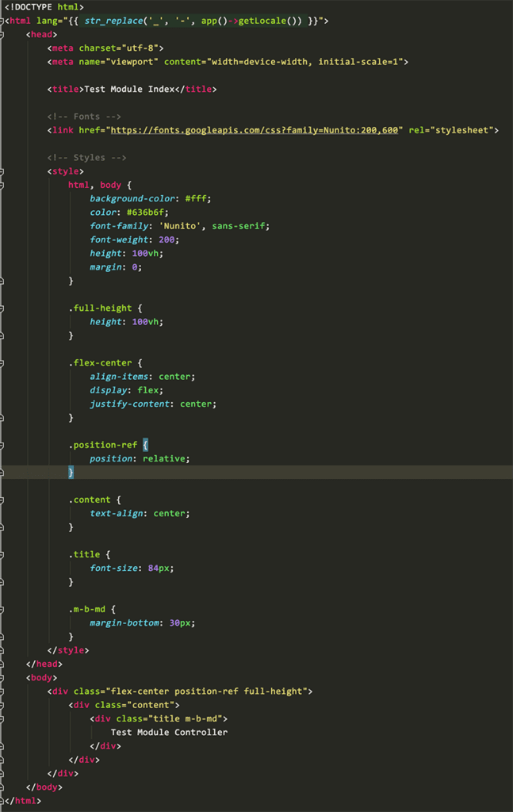This screenshot has height=812, width=513.
Task: Fold the div with class content
Action: [x=2, y=705]
